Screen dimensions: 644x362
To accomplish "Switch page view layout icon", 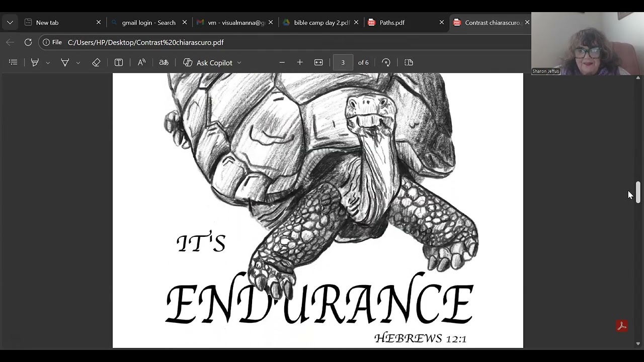I will [409, 62].
